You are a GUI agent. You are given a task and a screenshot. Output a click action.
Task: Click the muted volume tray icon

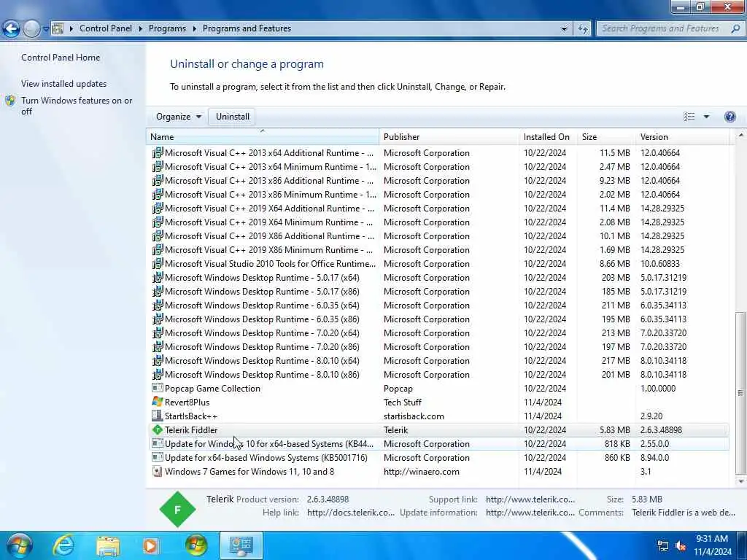tap(681, 545)
